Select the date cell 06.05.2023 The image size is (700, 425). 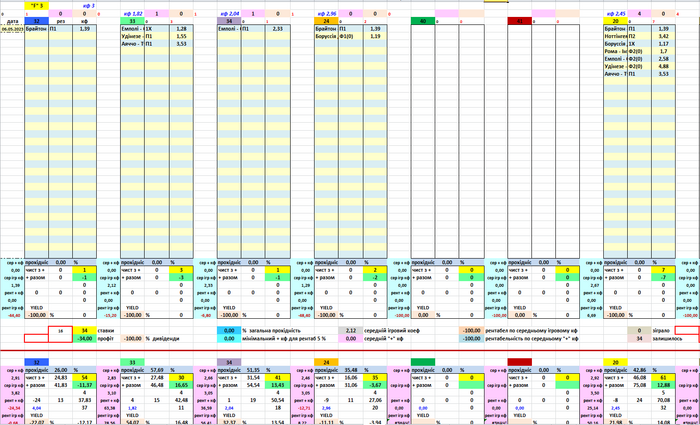(12, 29)
